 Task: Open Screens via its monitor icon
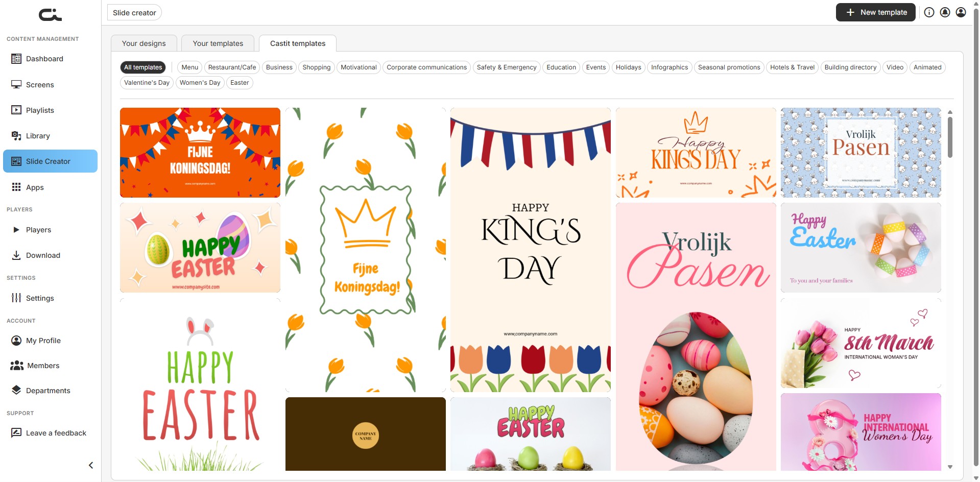(16, 85)
